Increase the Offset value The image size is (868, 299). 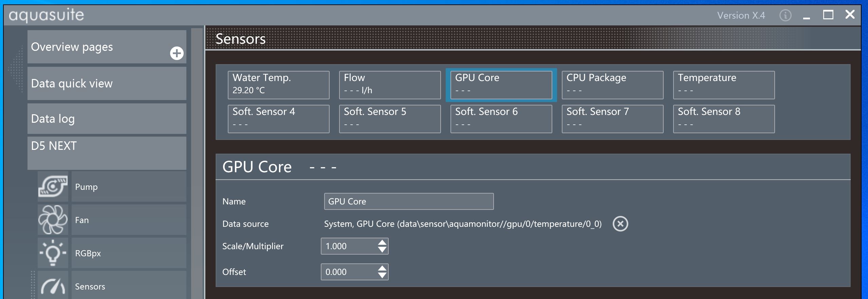coord(382,268)
